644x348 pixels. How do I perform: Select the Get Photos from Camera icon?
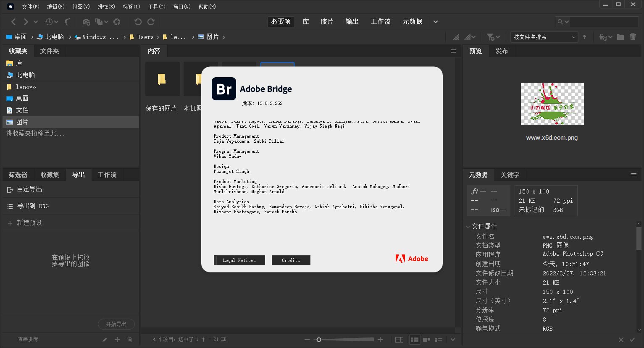(x=85, y=21)
